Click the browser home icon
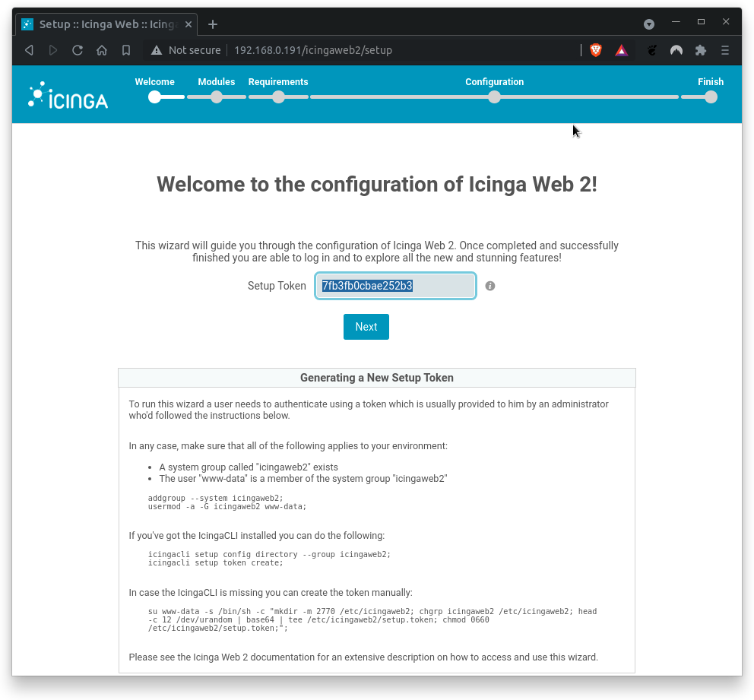 coord(102,50)
